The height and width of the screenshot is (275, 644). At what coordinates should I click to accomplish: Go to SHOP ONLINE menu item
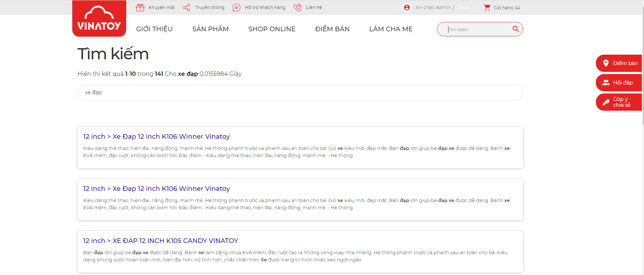pyautogui.click(x=272, y=29)
